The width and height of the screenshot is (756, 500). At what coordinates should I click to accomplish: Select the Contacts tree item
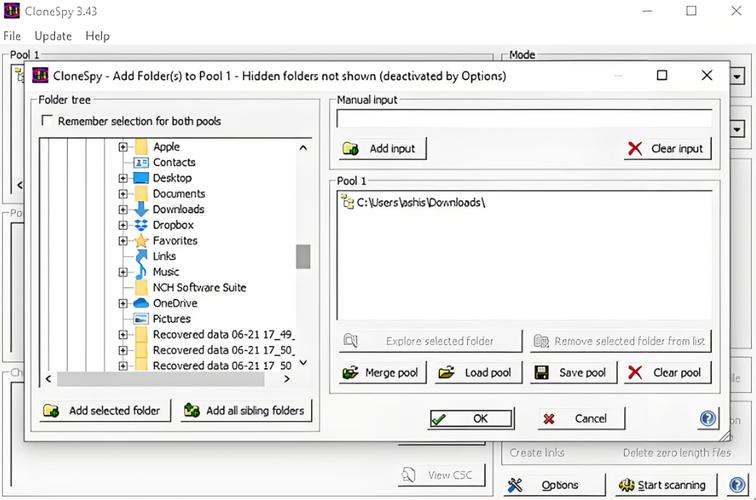(174, 162)
